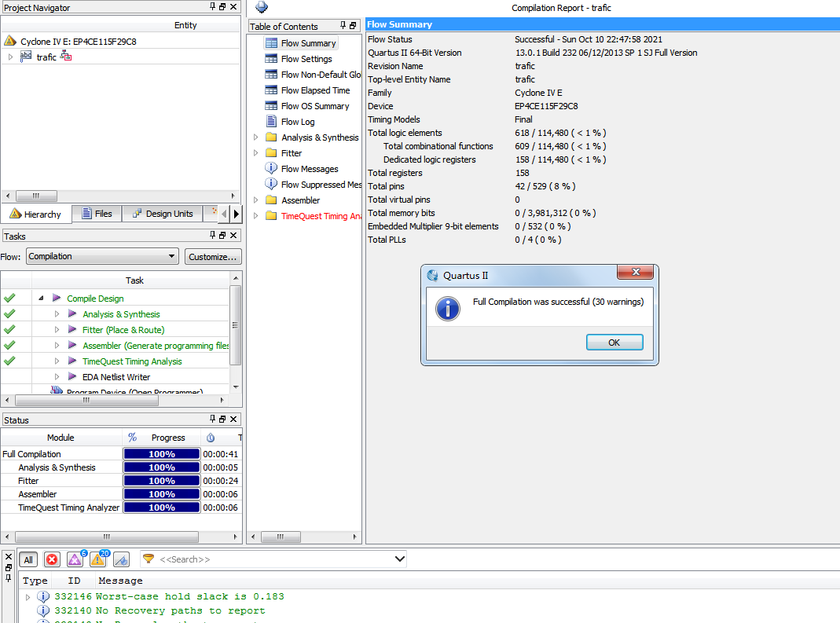The height and width of the screenshot is (623, 840).
Task: Click the Compile Design play icon
Action: [x=57, y=298]
